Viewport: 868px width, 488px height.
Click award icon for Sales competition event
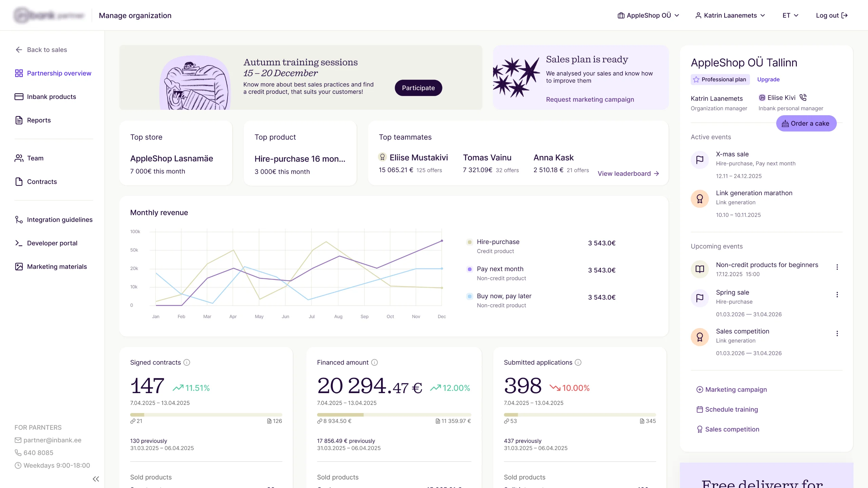coord(700,337)
